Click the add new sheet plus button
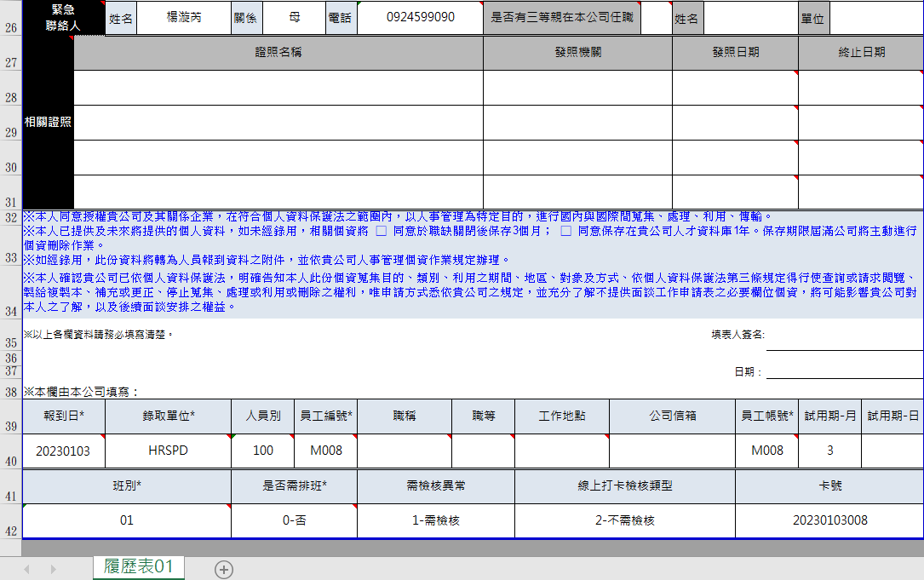 (x=224, y=570)
